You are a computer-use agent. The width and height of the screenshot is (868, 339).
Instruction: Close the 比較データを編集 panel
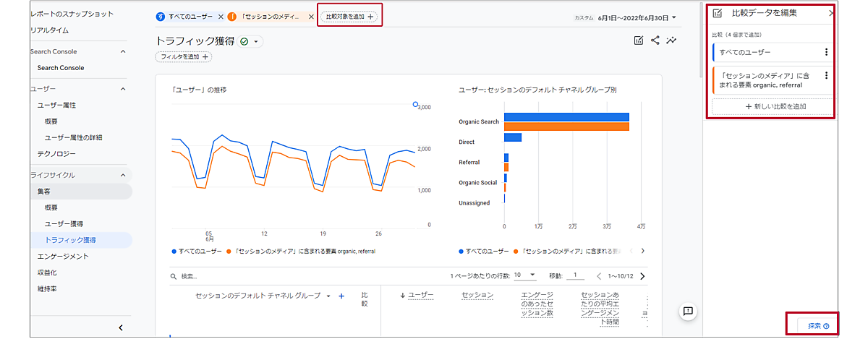(831, 13)
